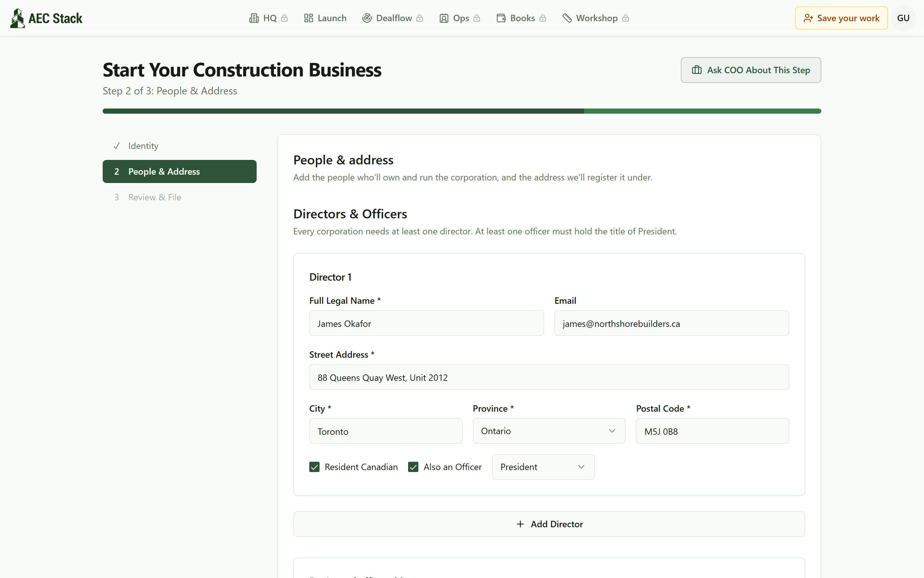This screenshot has height=578, width=924.
Task: Click the Step 2 of 3 subtitle
Action: pos(170,91)
